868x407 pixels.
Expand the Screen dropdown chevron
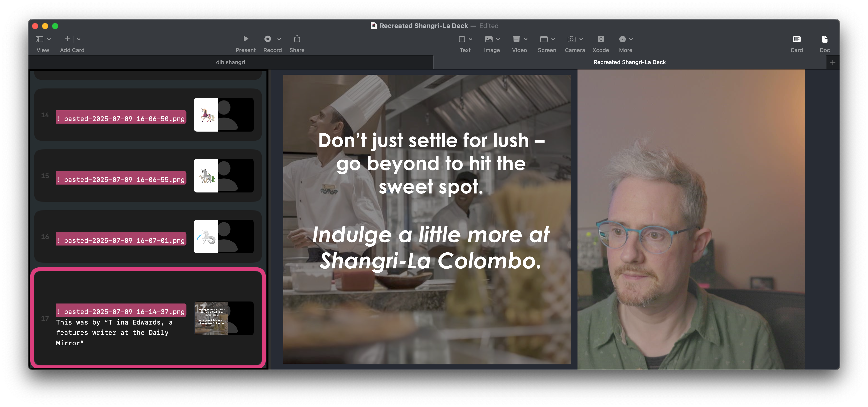pos(553,39)
